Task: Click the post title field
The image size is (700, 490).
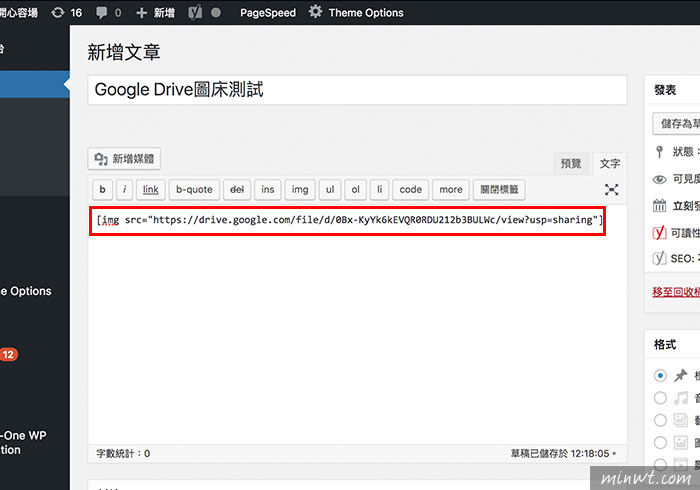Action: tap(357, 90)
